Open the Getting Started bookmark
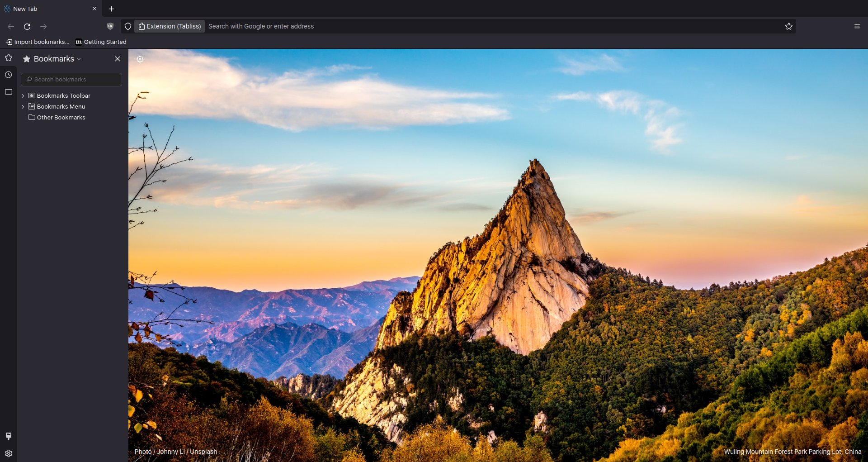The width and height of the screenshot is (868, 462). coord(101,42)
